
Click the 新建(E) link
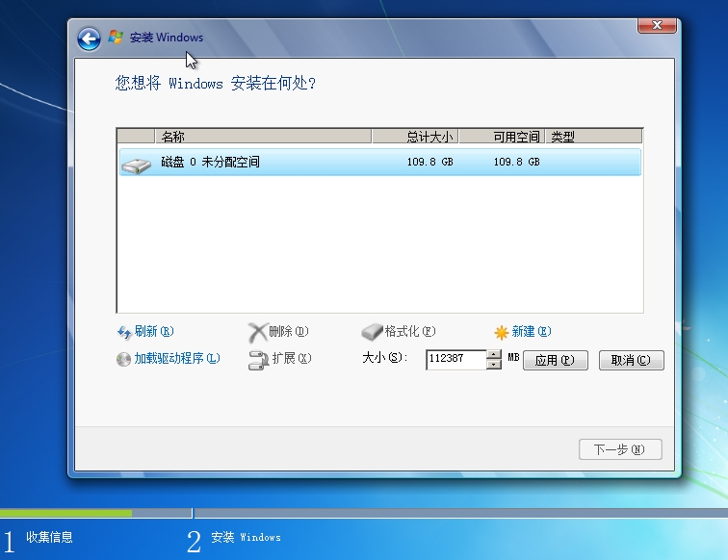[532, 331]
